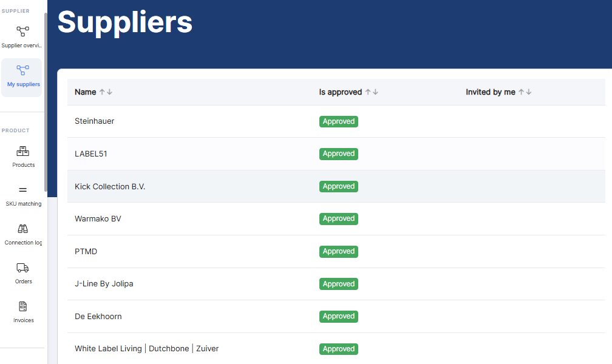
Task: Select the LABEL51 supplier row
Action: click(x=336, y=153)
